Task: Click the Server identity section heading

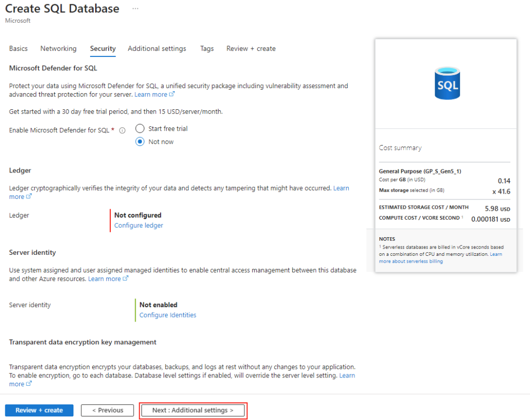Action: 33,253
